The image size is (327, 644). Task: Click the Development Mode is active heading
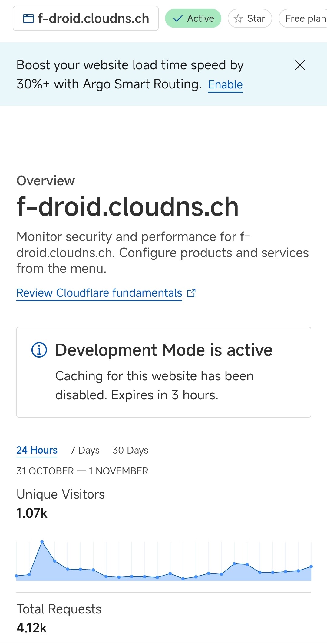click(164, 350)
